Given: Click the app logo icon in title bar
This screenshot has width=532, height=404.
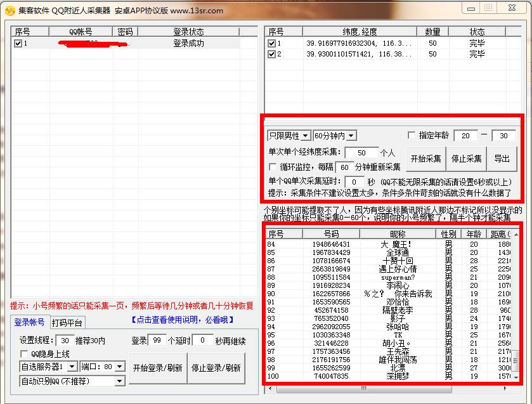Looking at the screenshot, I should click(10, 11).
